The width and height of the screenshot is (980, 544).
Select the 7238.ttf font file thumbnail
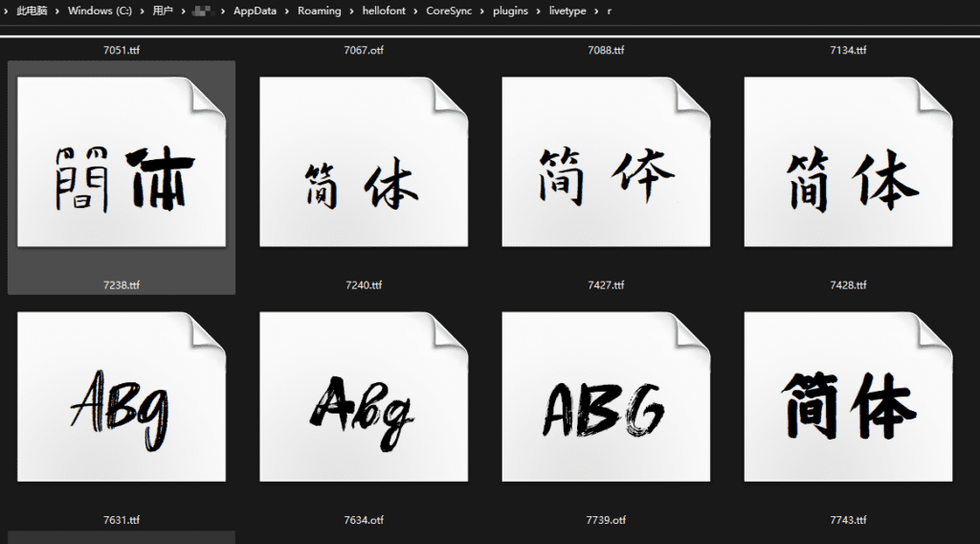point(122,163)
